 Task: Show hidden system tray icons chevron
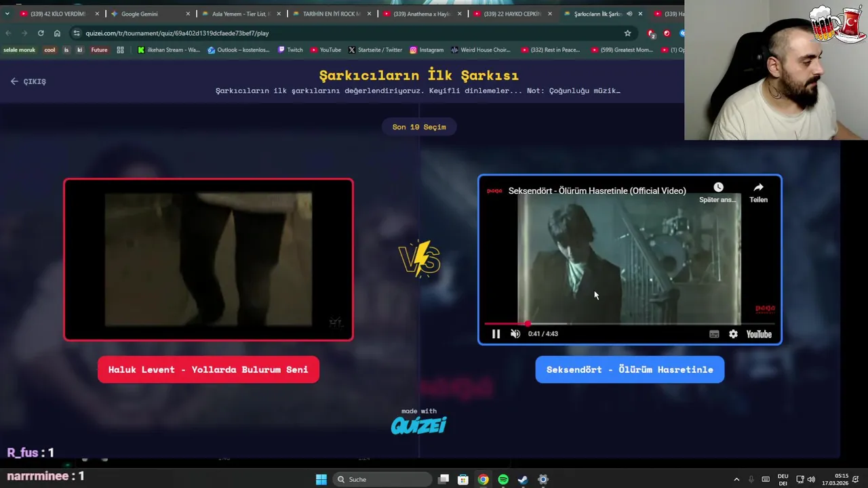[x=736, y=479]
